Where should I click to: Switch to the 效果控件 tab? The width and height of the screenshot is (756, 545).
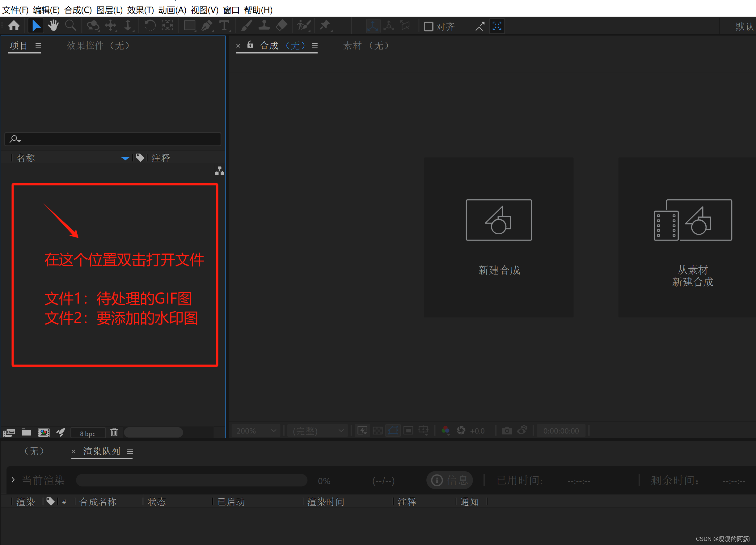tap(98, 45)
